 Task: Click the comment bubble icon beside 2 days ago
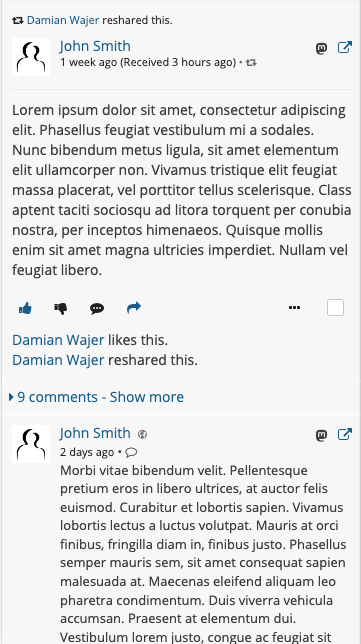131,452
